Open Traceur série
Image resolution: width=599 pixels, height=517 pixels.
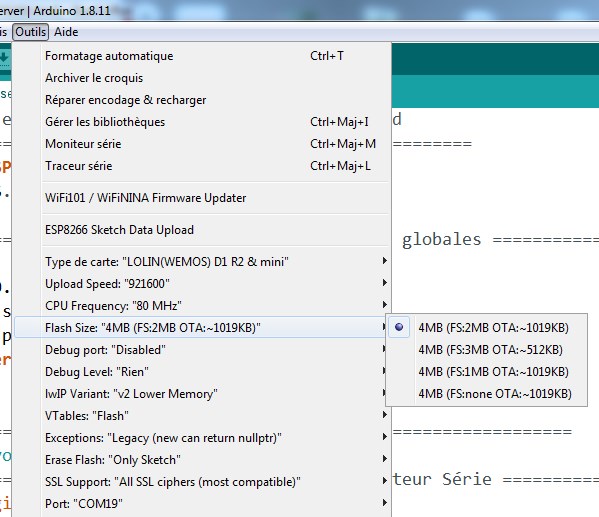click(x=201, y=166)
